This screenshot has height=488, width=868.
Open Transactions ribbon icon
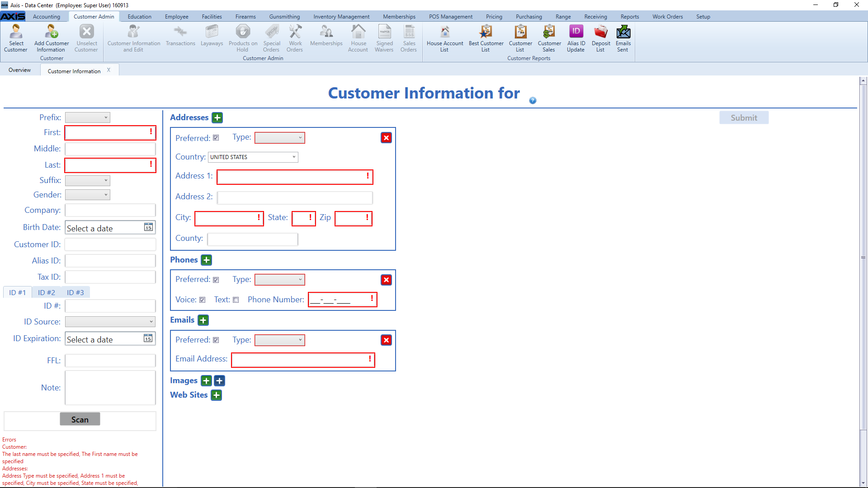coord(180,36)
